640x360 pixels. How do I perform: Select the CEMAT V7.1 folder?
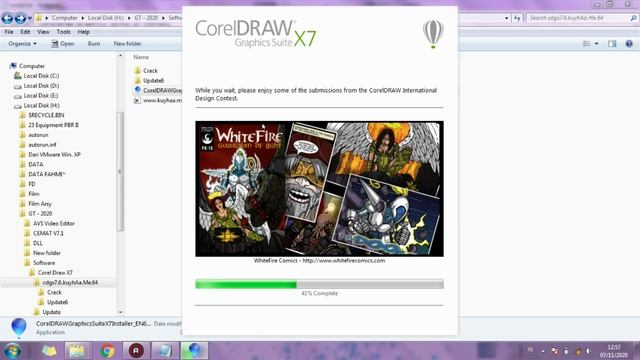(48, 233)
